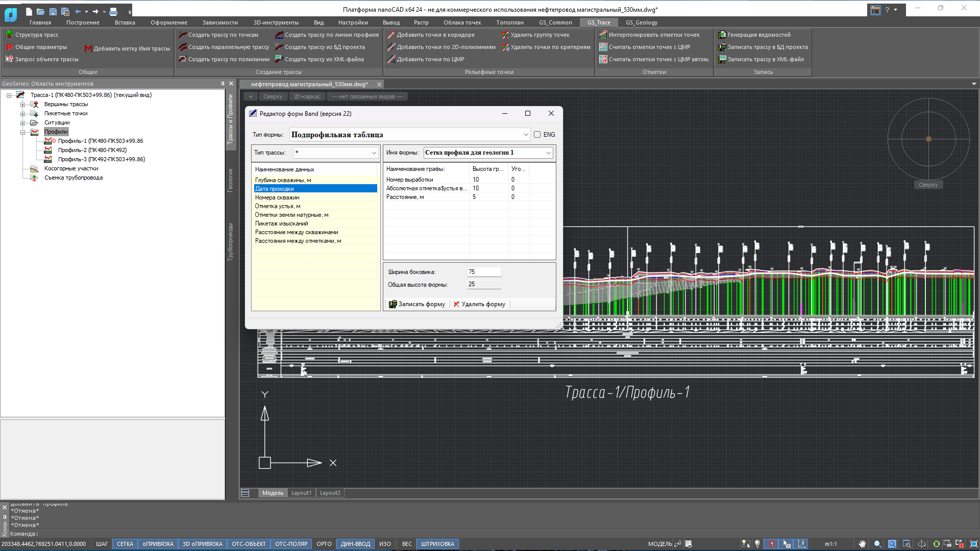This screenshot has width=980, height=551.
Task: Open the Тип формы dropdown
Action: (x=526, y=135)
